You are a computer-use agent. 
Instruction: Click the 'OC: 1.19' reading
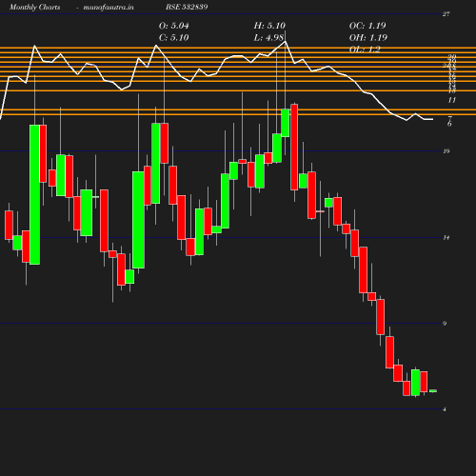point(367,26)
